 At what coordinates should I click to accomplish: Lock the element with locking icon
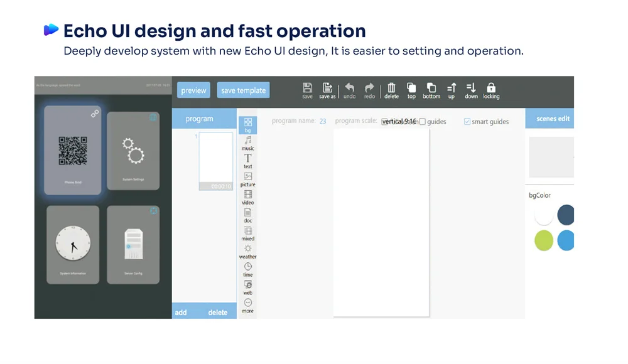click(491, 89)
